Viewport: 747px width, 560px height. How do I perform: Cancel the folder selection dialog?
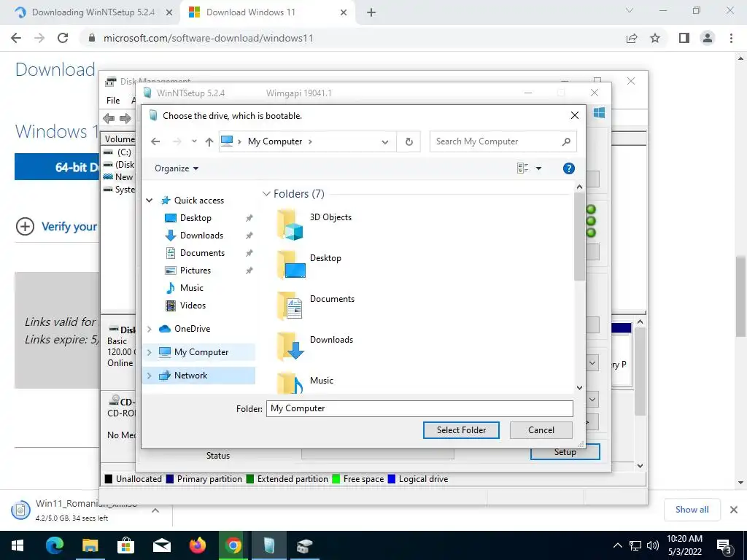pos(541,430)
